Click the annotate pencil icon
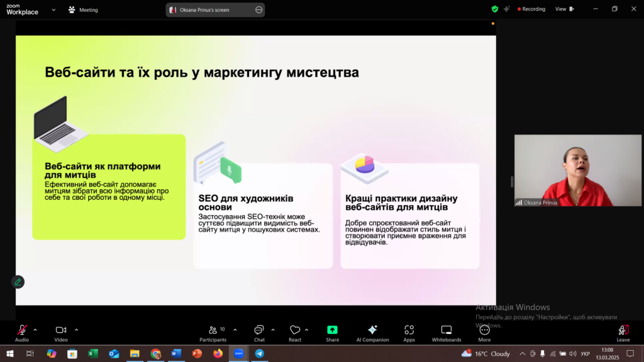Screen dimensions: 644x362 [18, 282]
